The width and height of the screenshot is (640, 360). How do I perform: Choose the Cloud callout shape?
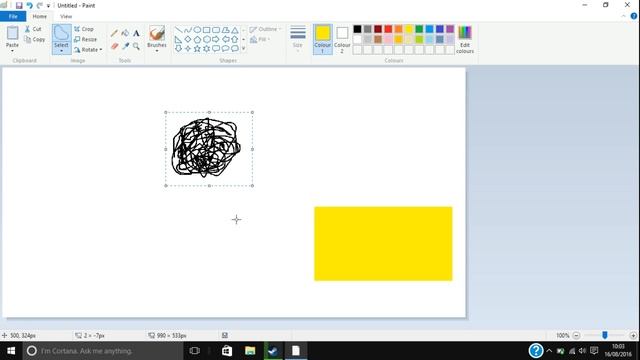[235, 49]
